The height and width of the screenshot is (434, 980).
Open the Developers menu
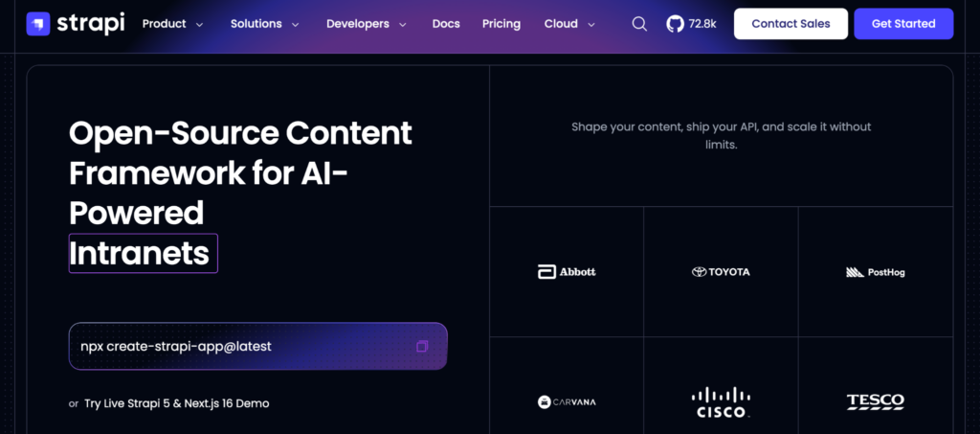pyautogui.click(x=358, y=24)
